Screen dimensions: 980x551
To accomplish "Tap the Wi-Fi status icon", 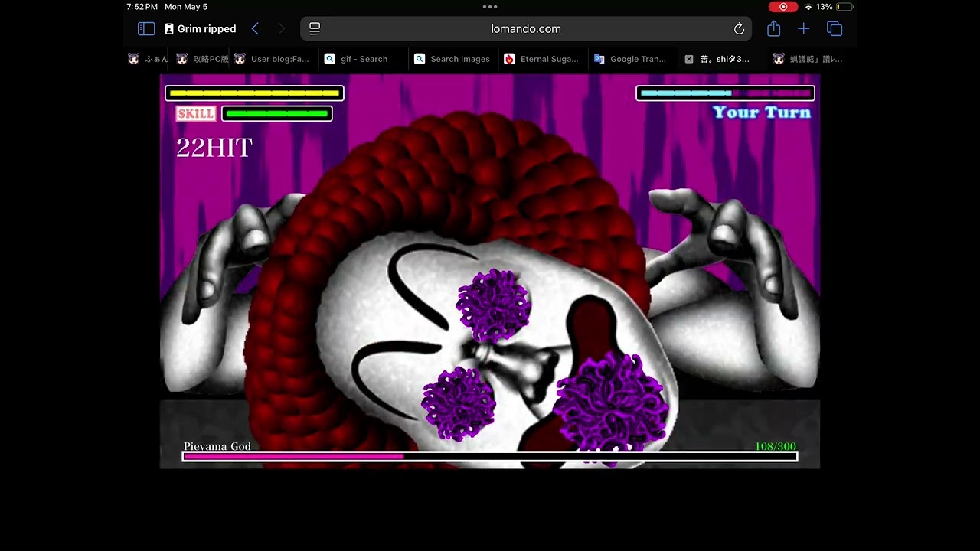I will coord(808,7).
